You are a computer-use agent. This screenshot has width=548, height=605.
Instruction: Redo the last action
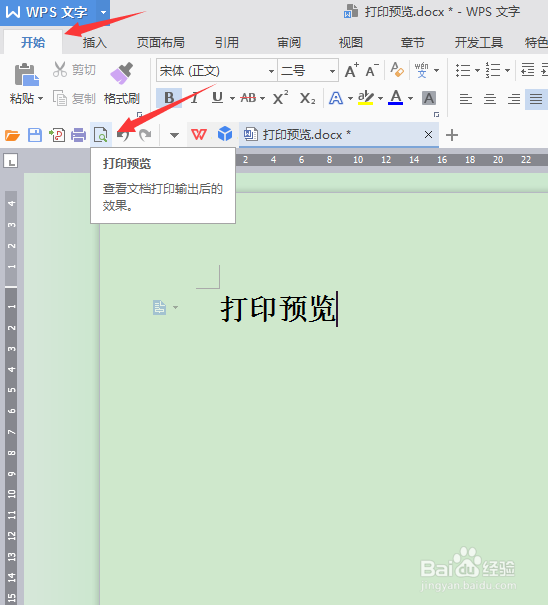pos(145,135)
